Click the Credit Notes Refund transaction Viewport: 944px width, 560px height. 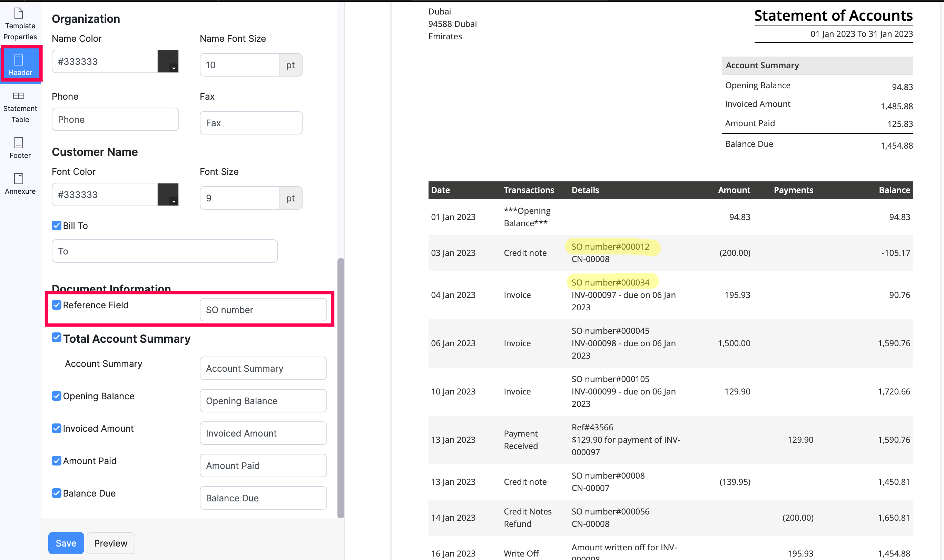point(528,517)
